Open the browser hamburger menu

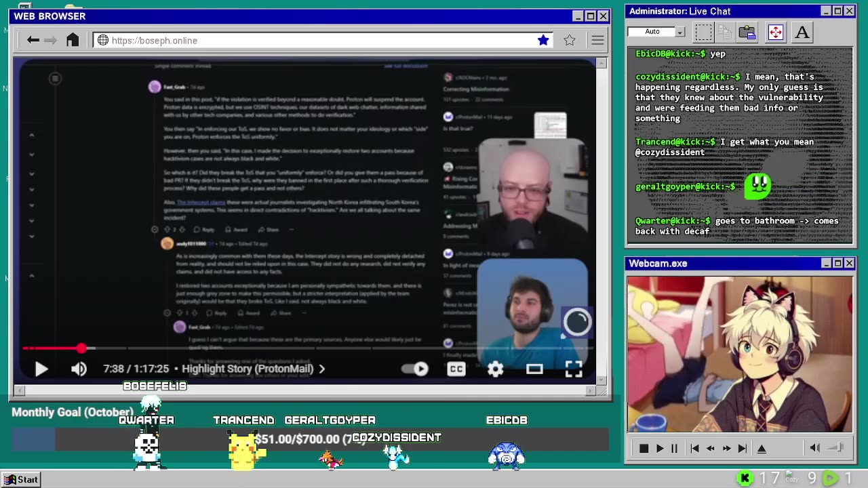597,41
